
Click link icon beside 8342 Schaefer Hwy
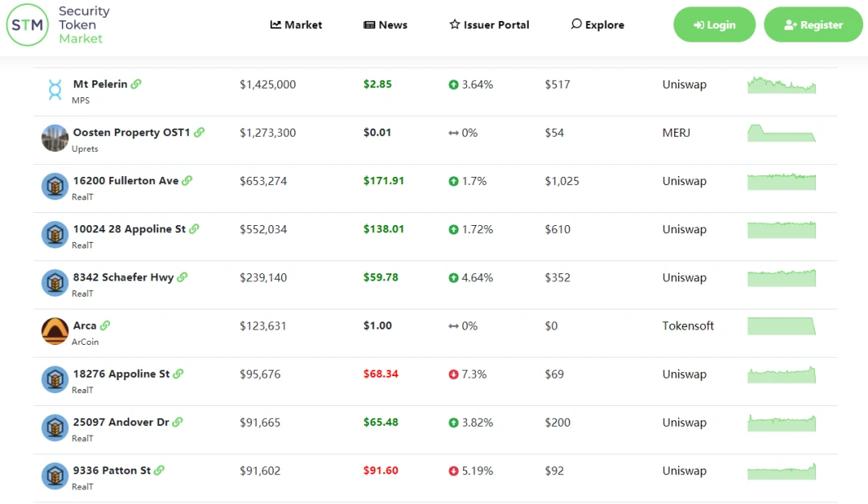point(182,277)
